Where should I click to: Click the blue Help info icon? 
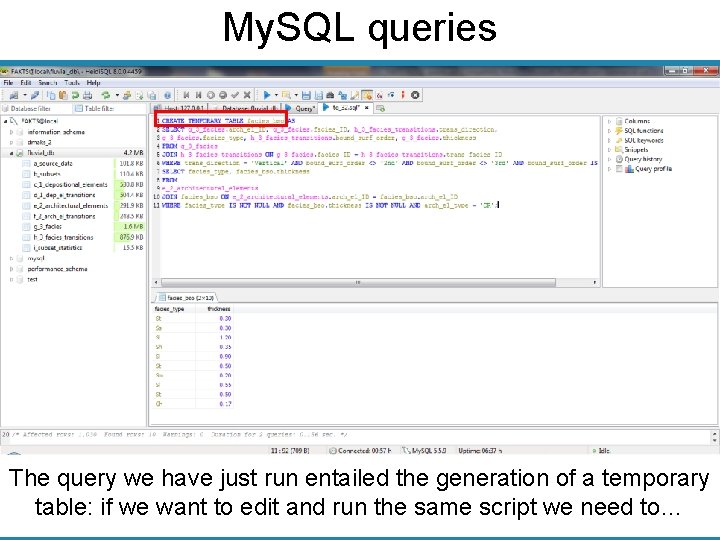pos(168,95)
